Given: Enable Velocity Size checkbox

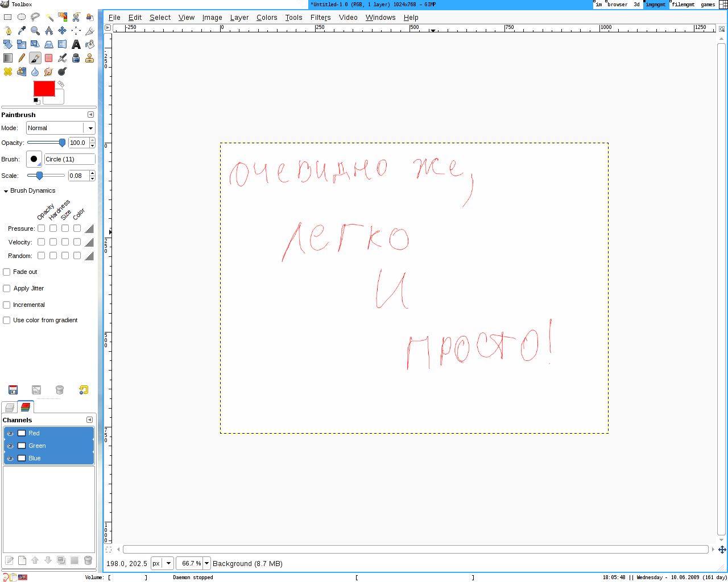Looking at the screenshot, I should click(x=65, y=242).
